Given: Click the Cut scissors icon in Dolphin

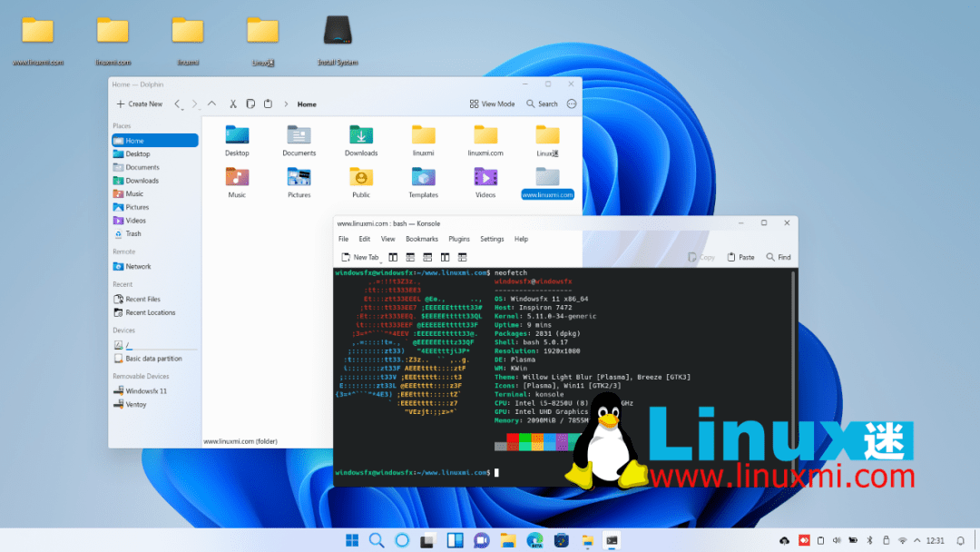Looking at the screenshot, I should [x=232, y=103].
